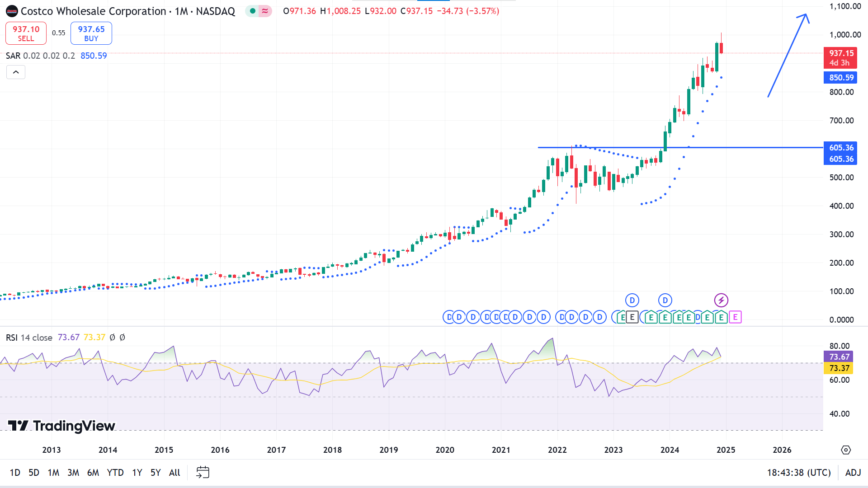Click the blue 850.59 SAR price label

pos(840,78)
